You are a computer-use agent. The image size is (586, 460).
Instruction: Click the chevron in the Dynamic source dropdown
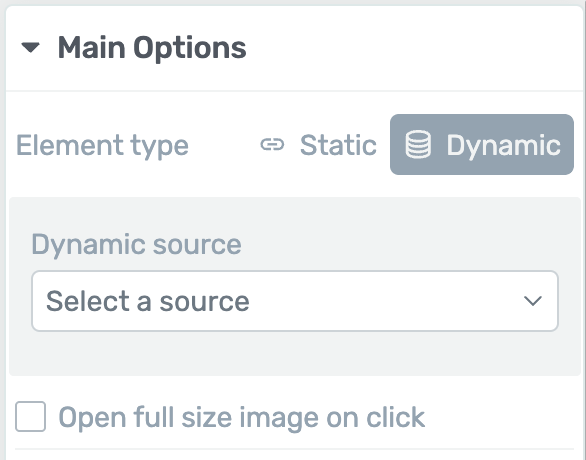pyautogui.click(x=533, y=301)
